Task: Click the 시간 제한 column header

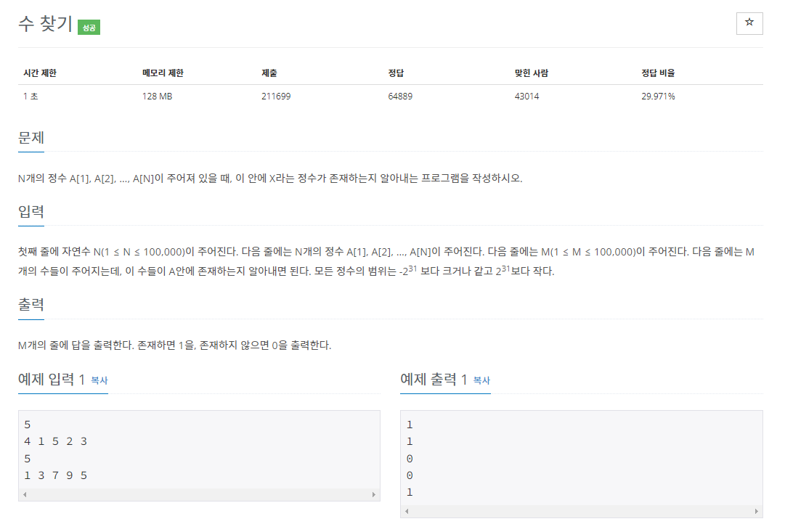Action: pyautogui.click(x=40, y=73)
